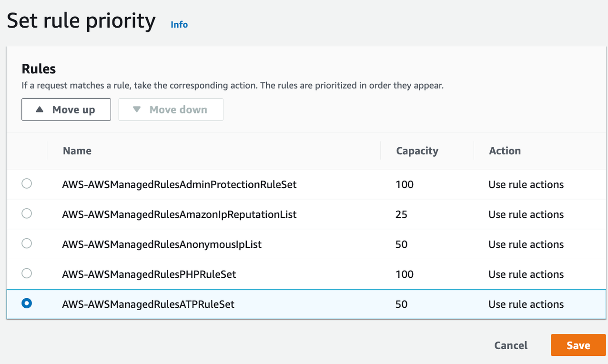Click the Name column header

77,151
